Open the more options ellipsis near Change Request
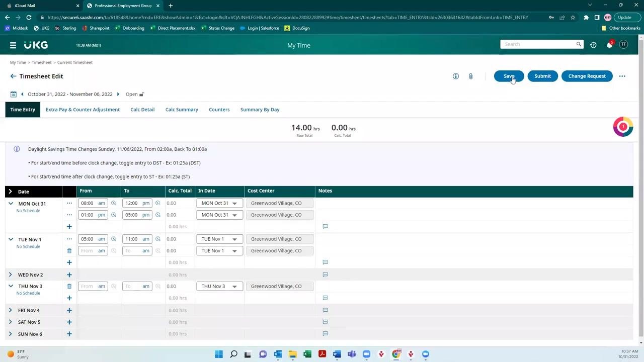 pos(622,76)
